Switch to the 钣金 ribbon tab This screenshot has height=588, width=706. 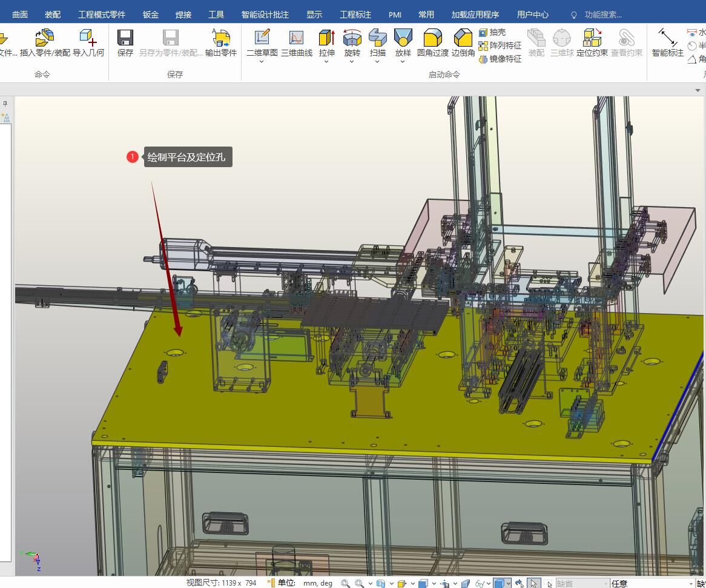tap(151, 15)
